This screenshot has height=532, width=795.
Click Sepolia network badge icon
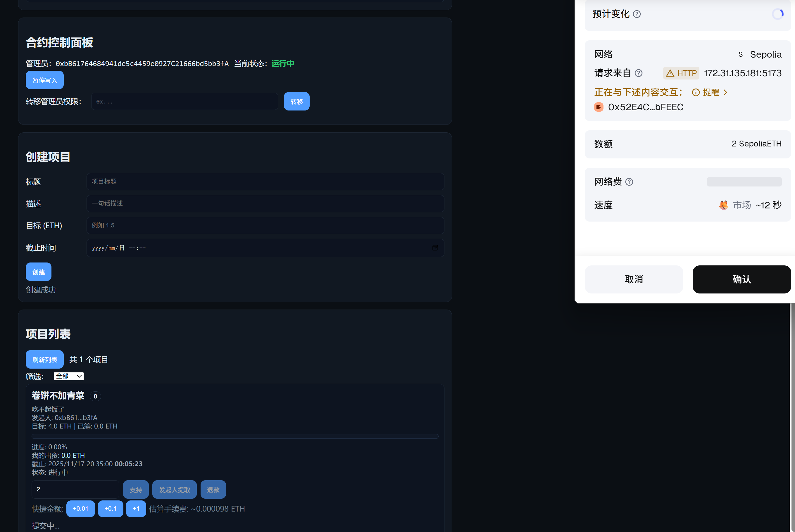click(x=740, y=54)
